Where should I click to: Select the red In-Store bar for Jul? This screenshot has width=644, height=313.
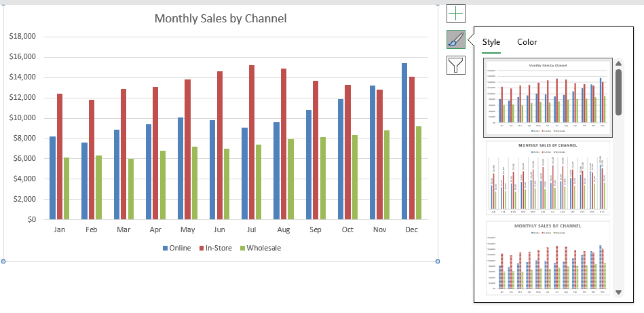tap(252, 142)
